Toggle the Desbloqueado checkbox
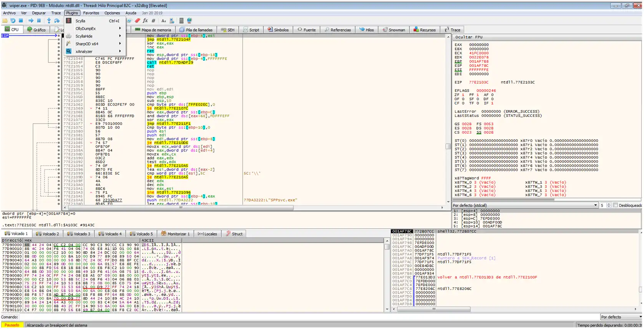 (616, 205)
